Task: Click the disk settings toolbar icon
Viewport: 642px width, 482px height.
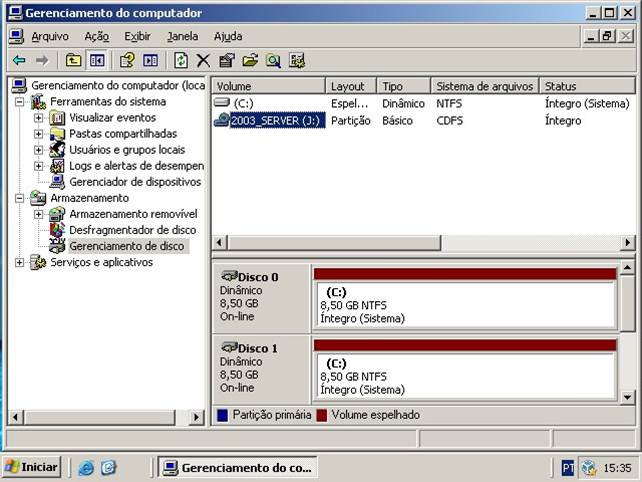Action: point(297,61)
